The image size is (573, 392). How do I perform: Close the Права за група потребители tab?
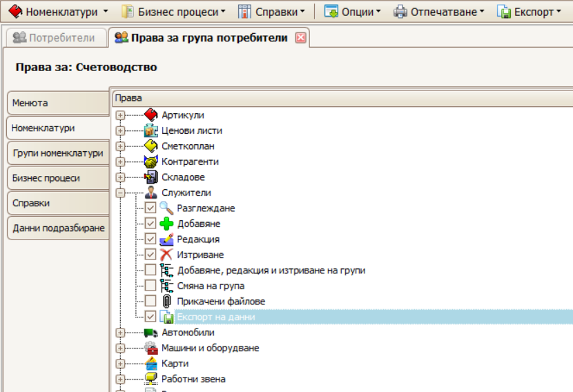click(x=300, y=38)
